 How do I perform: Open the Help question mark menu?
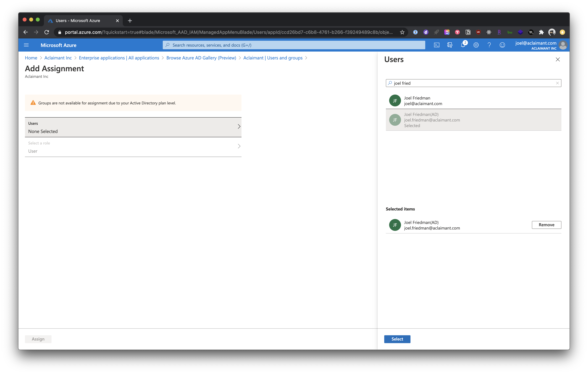tap(489, 45)
